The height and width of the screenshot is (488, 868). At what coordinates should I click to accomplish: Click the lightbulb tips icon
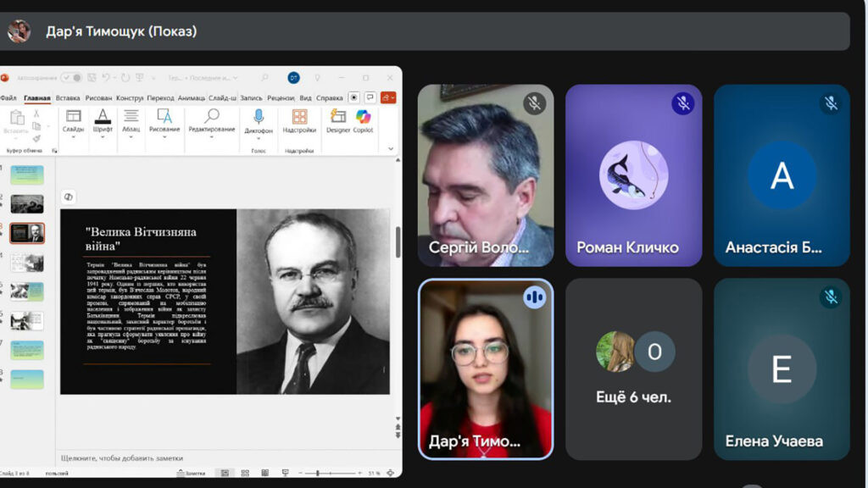(x=317, y=78)
